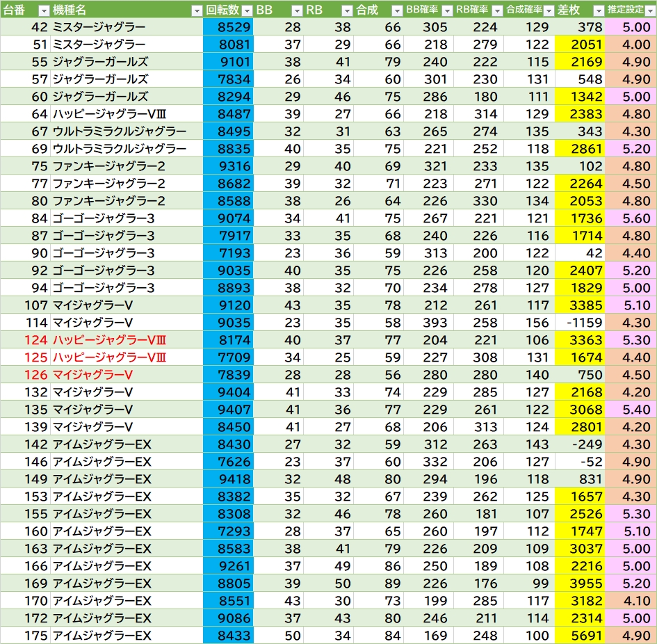Viewport: 657px width, 644px height.
Task: Open the 回転数 column filter dropdown
Action: pos(248,11)
